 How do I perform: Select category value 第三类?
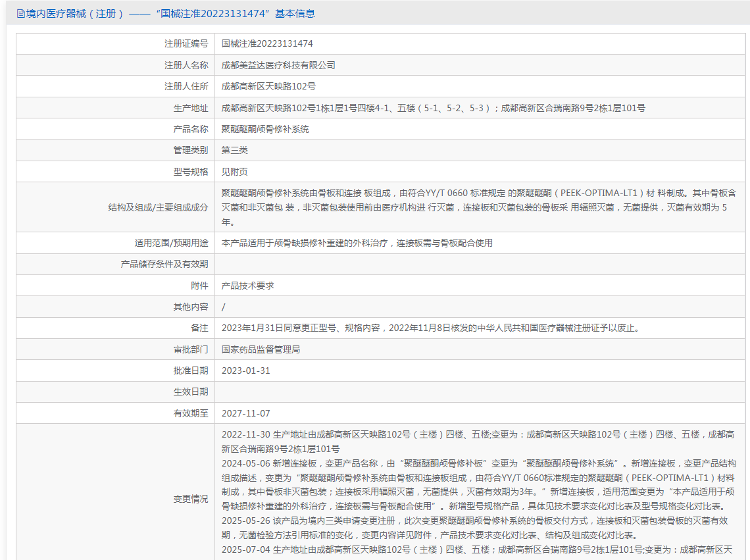(x=234, y=150)
